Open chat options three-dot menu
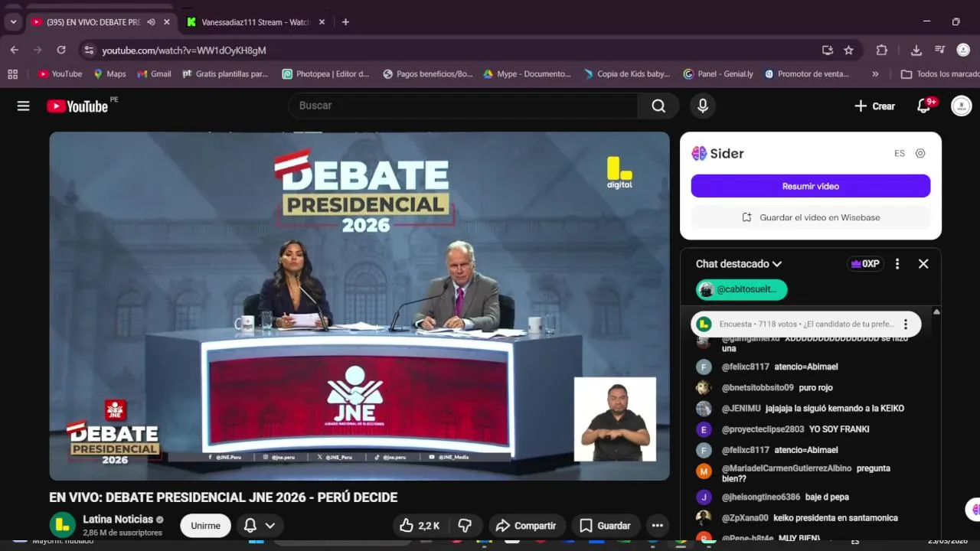The image size is (980, 551). point(897,263)
